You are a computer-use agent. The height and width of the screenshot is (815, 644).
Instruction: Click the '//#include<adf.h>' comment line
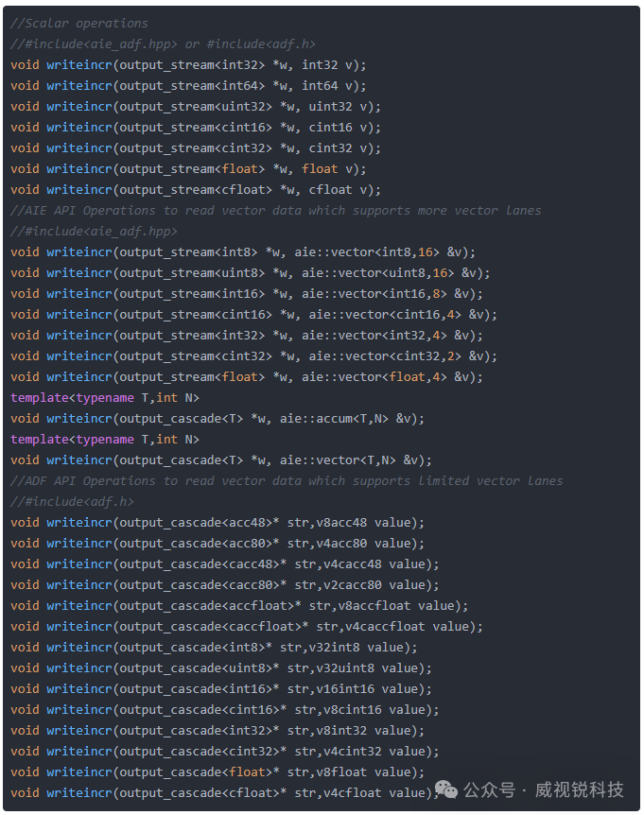pos(72,502)
